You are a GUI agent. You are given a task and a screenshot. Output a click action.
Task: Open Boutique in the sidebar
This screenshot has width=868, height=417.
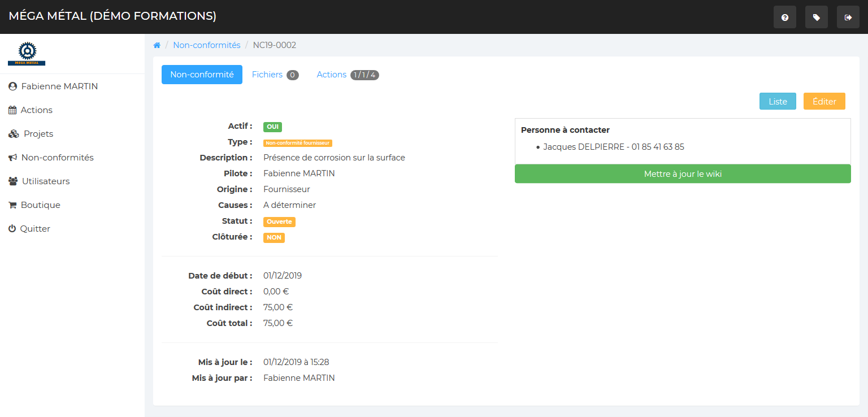pyautogui.click(x=40, y=205)
